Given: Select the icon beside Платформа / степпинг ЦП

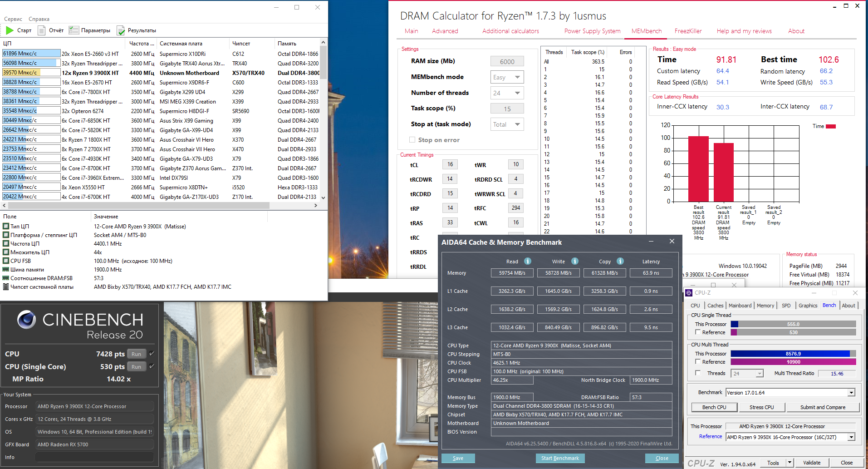Looking at the screenshot, I should [6, 235].
